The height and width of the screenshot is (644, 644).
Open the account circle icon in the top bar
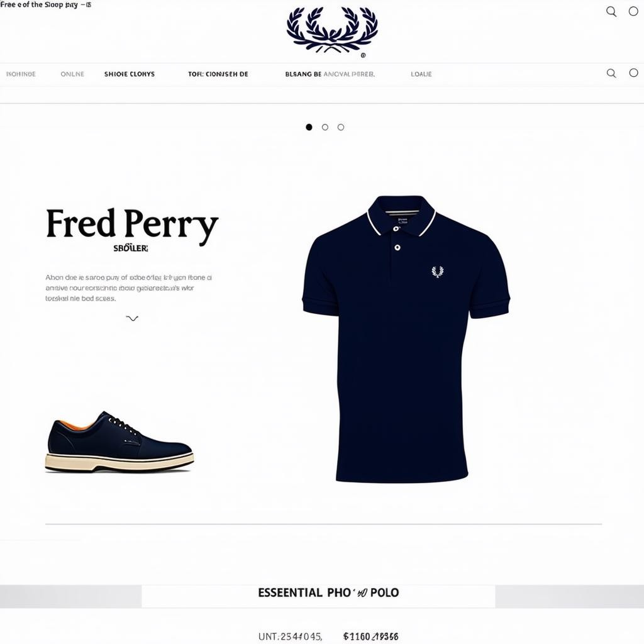point(633,11)
